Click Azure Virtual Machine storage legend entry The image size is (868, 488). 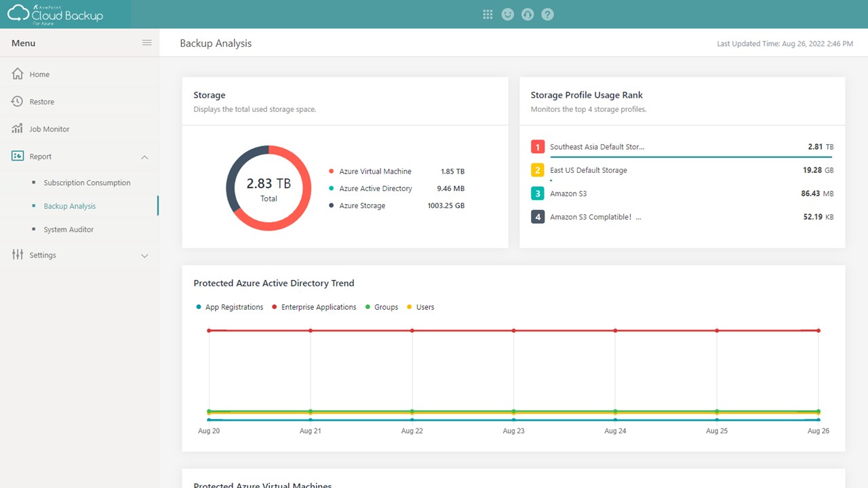(x=370, y=171)
